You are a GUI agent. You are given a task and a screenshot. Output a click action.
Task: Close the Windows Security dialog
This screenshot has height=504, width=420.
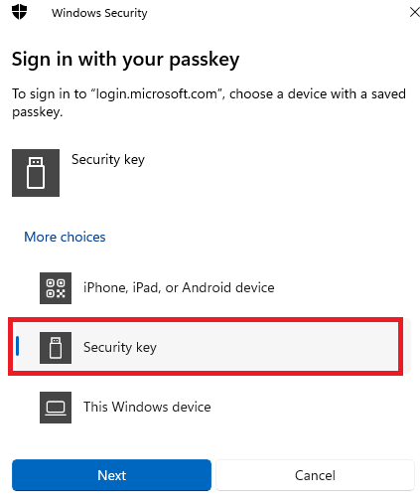point(414,13)
